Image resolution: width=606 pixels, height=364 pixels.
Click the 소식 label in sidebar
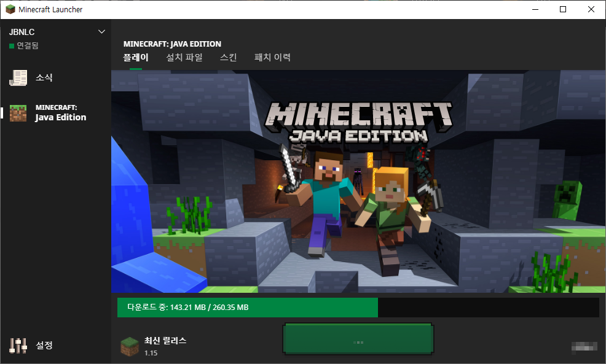[x=44, y=77]
